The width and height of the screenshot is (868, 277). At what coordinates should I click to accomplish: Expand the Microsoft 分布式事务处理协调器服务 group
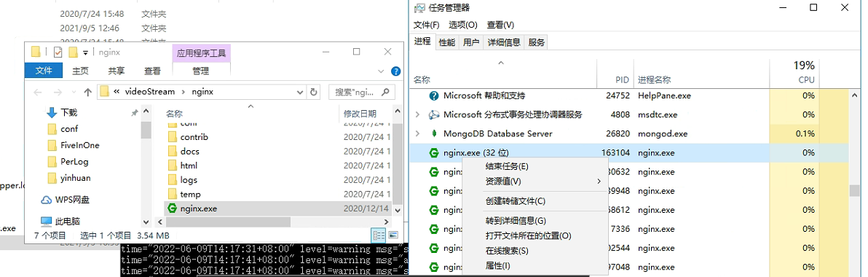coord(418,114)
